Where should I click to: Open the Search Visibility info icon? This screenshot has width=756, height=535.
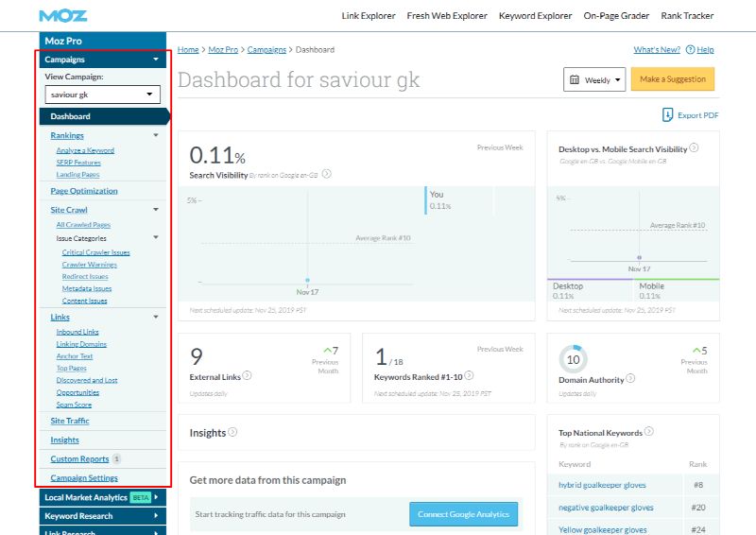(326, 174)
